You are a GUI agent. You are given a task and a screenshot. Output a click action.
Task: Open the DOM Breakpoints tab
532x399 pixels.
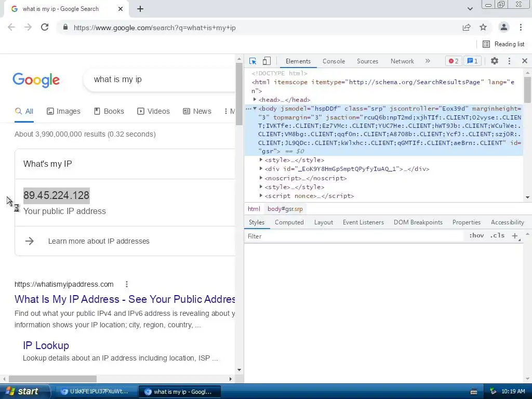pos(418,222)
